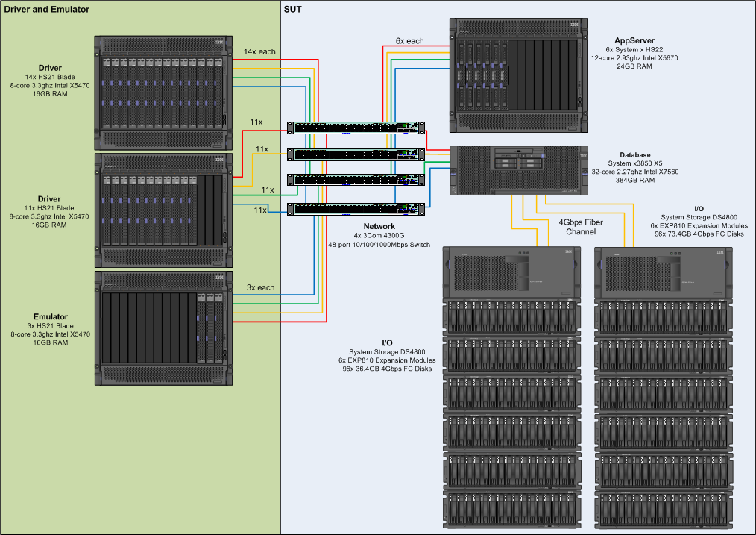Select the "11x" label on the red cable
Image resolution: width=756 pixels, height=535 pixels.
click(x=256, y=122)
